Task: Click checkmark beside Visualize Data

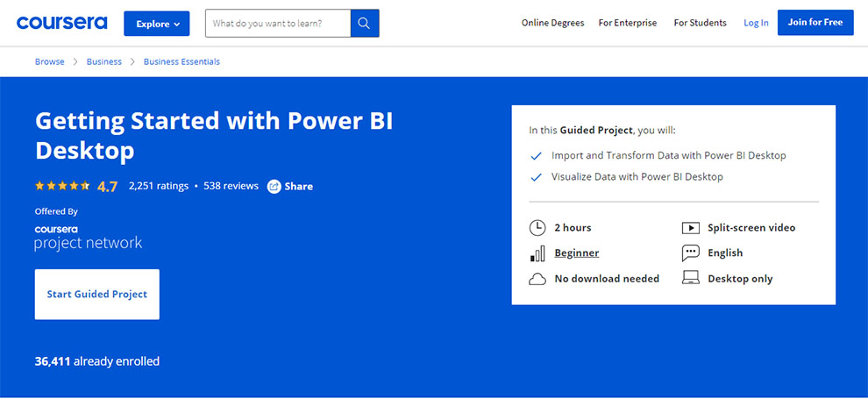Action: [536, 178]
